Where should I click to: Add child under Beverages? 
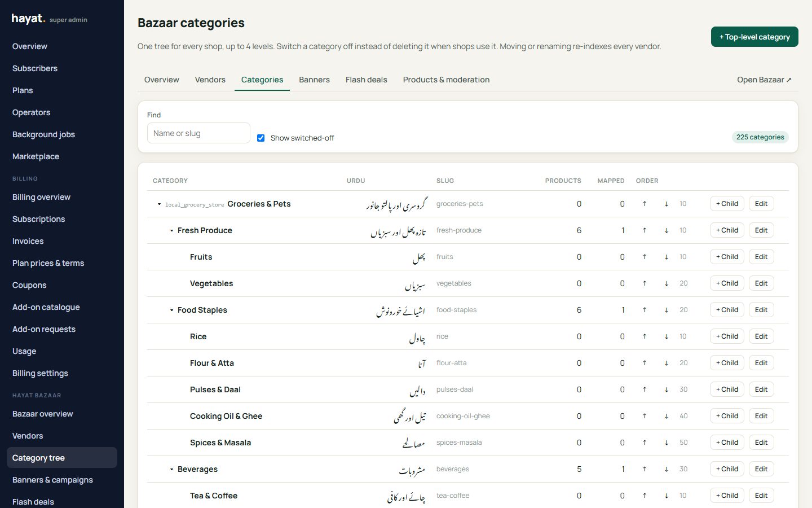coord(727,469)
